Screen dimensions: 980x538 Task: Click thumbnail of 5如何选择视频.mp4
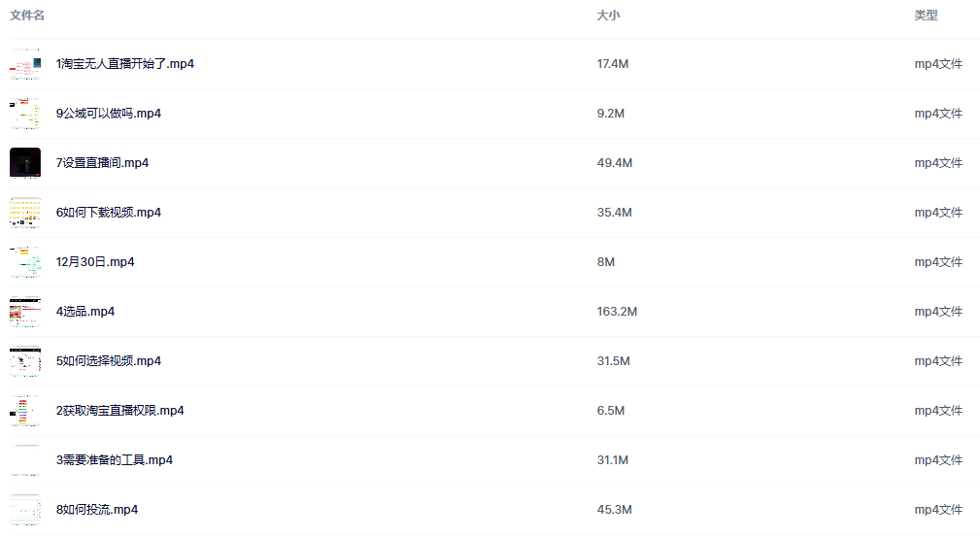(x=25, y=361)
